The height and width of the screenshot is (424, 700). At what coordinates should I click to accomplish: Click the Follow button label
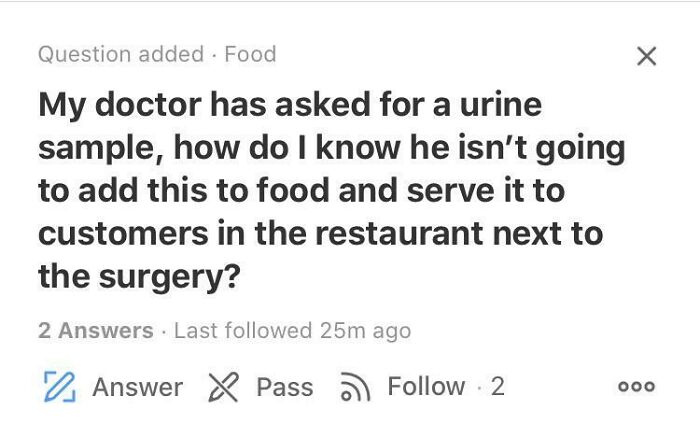pos(426,386)
